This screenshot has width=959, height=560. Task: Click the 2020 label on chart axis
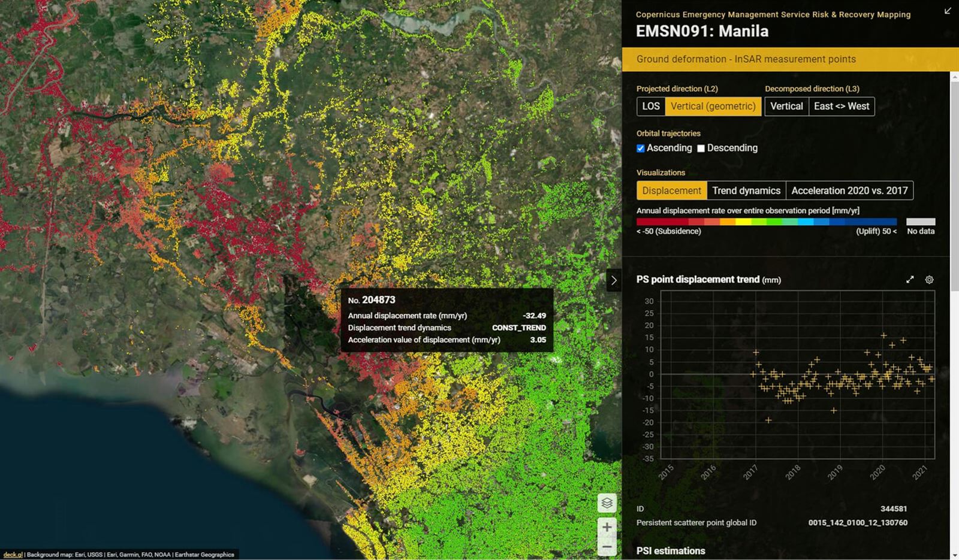pyautogui.click(x=877, y=472)
